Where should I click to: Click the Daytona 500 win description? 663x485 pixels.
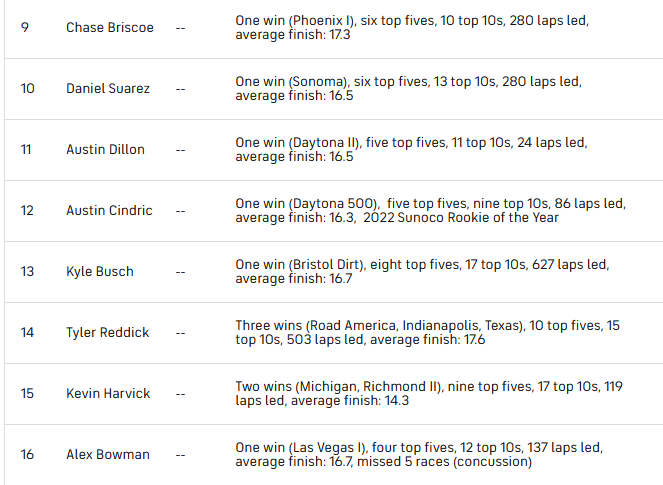(x=430, y=210)
